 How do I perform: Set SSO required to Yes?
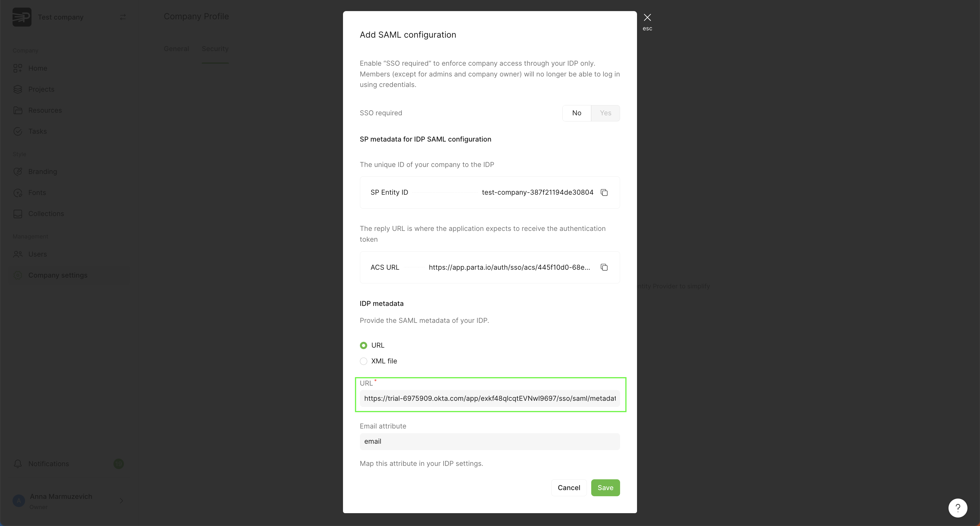pyautogui.click(x=605, y=113)
